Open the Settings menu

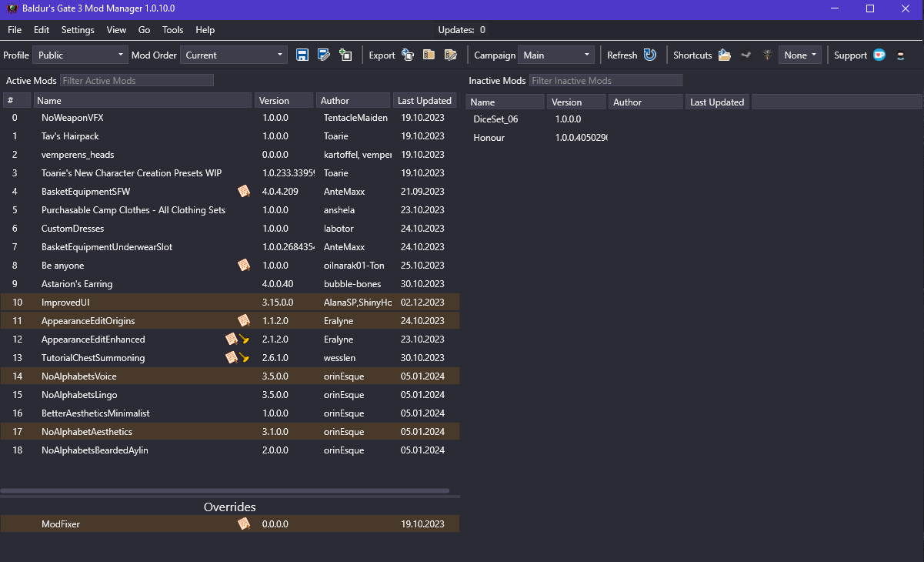pos(78,30)
